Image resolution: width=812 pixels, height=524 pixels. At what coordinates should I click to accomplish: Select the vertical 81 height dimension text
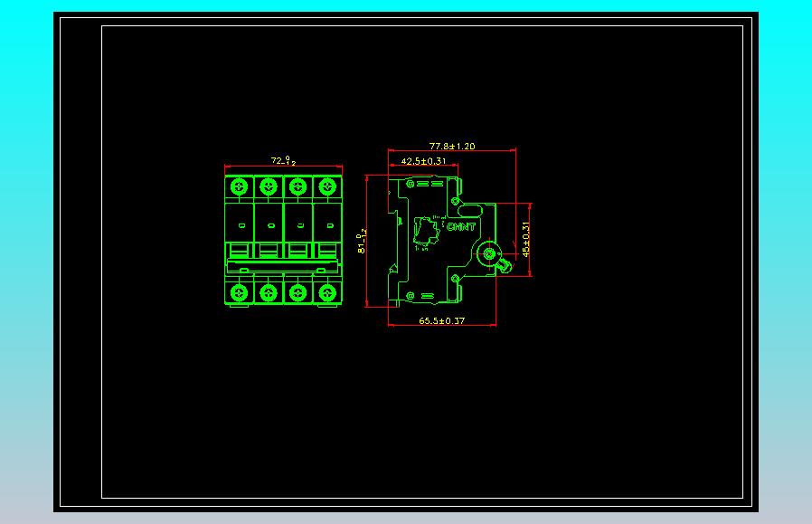[362, 243]
